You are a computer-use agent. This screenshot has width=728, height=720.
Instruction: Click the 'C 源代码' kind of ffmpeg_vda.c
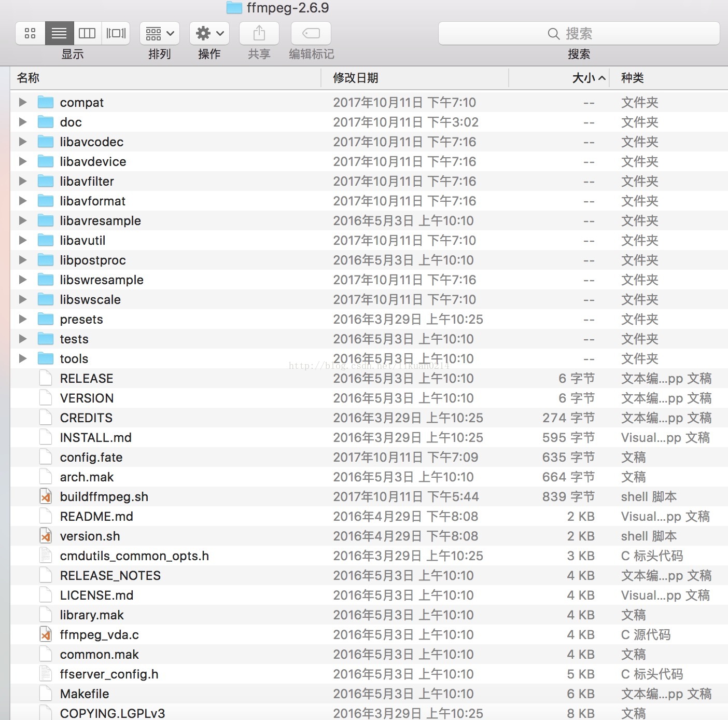tap(646, 634)
